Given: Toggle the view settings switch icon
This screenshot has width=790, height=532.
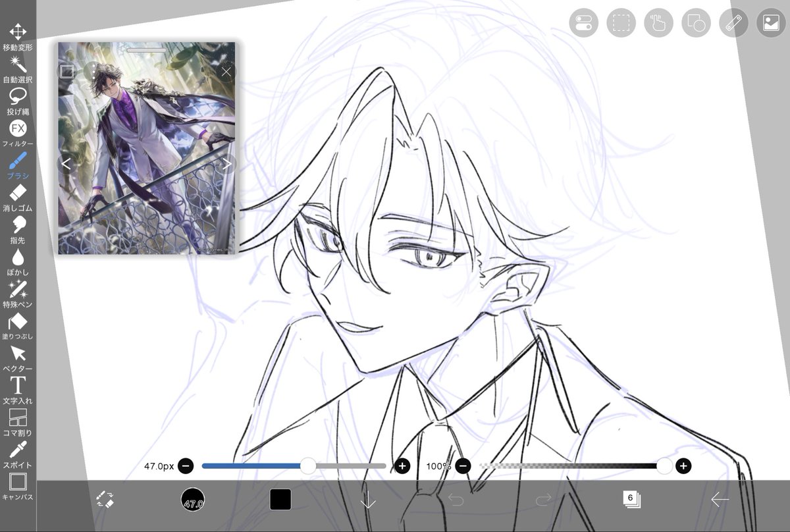Looking at the screenshot, I should [584, 23].
